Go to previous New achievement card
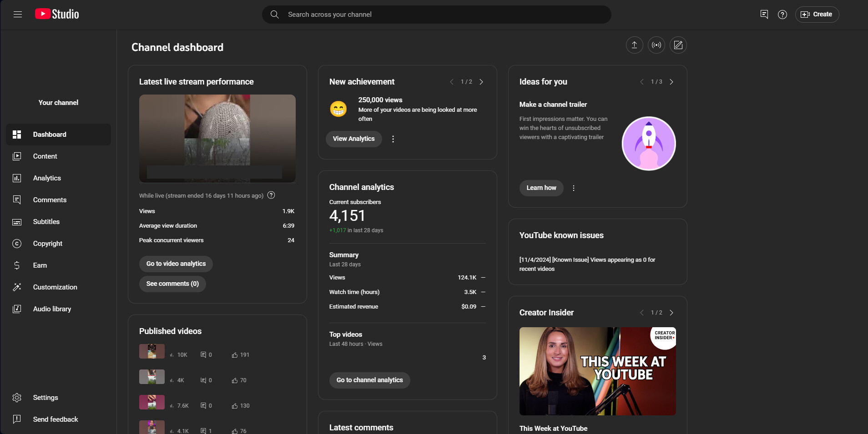The width and height of the screenshot is (868, 434). coord(451,82)
